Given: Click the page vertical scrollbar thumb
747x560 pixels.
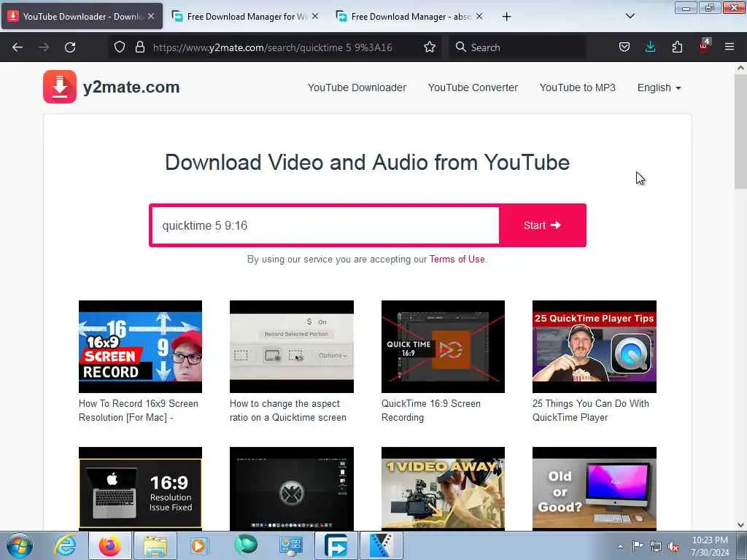Looking at the screenshot, I should (x=740, y=132).
